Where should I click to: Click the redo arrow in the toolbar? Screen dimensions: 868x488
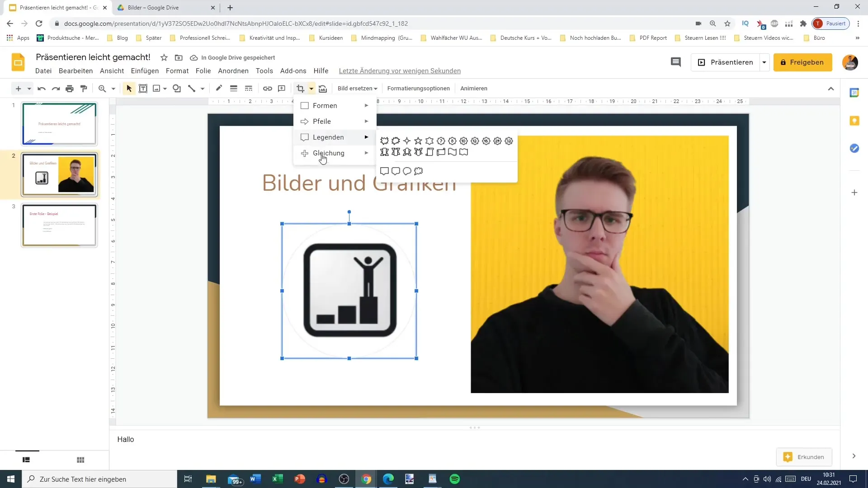[56, 89]
